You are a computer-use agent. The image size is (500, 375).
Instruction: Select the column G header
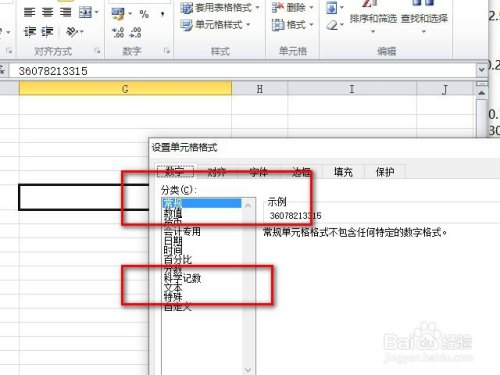(x=125, y=89)
